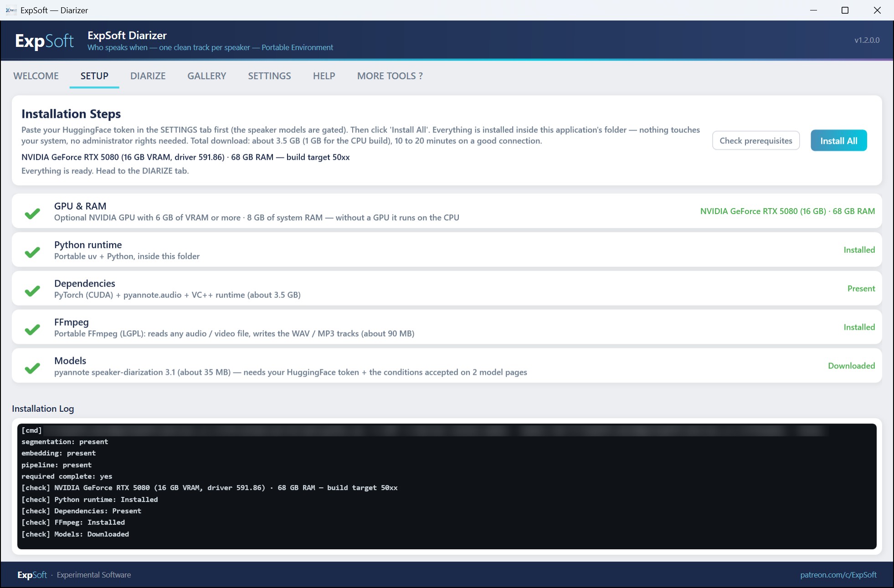
Task: Minimize the ExpSoft Diarizer window
Action: tap(813, 10)
